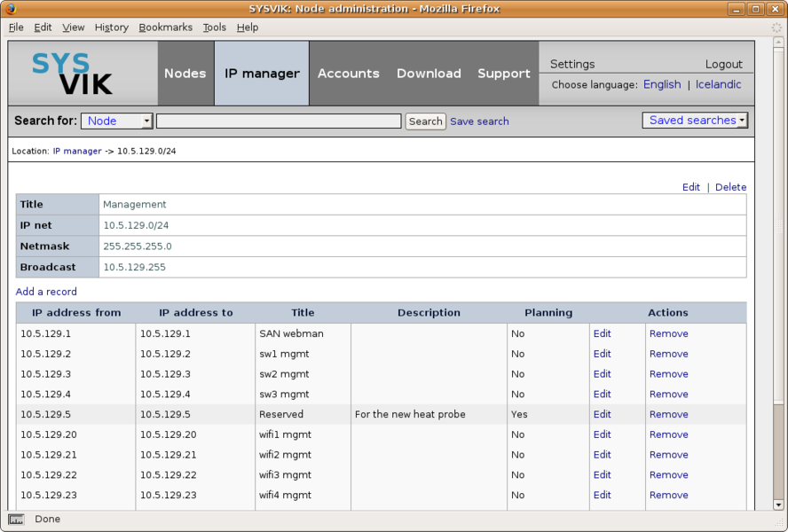
Task: Click the Netmask value 255.255.255.0
Action: click(138, 246)
